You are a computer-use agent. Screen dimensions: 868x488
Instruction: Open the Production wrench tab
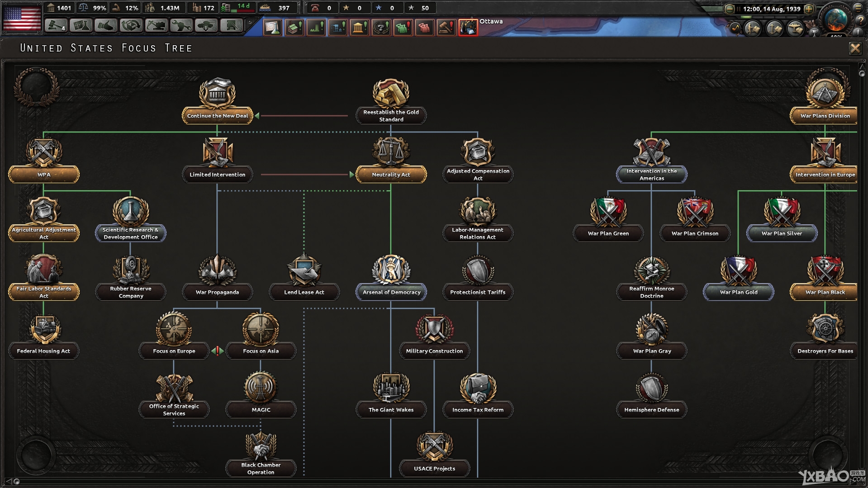click(x=181, y=26)
